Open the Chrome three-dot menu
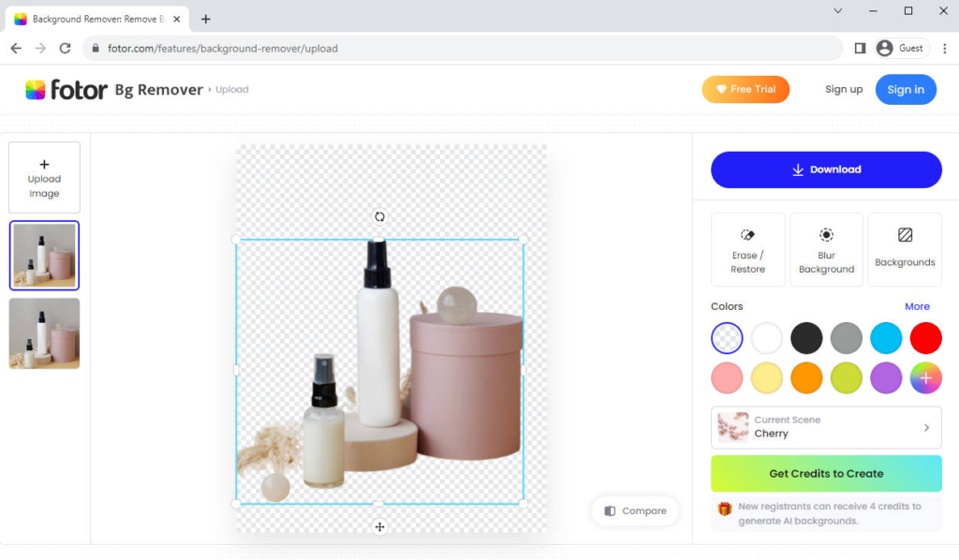The height and width of the screenshot is (560, 959). tap(944, 49)
